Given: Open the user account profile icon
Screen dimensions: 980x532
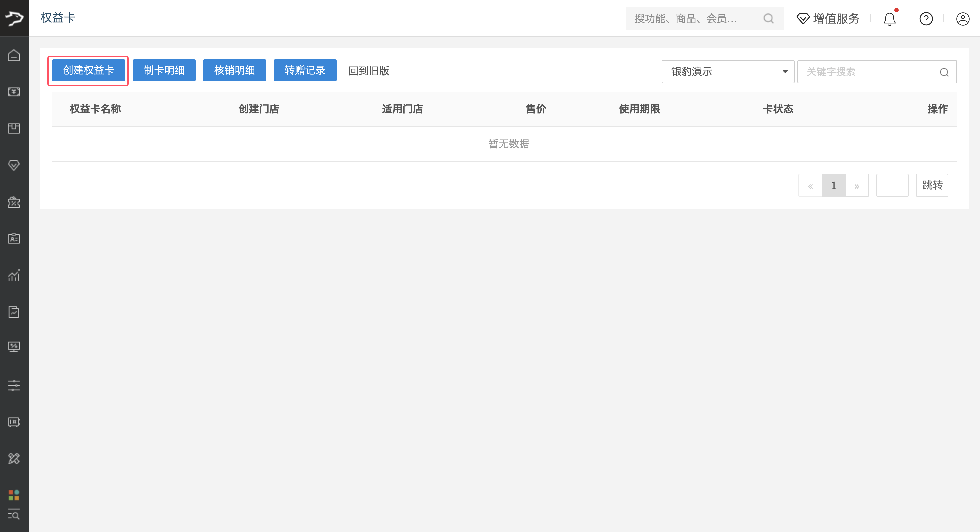Looking at the screenshot, I should pyautogui.click(x=963, y=19).
